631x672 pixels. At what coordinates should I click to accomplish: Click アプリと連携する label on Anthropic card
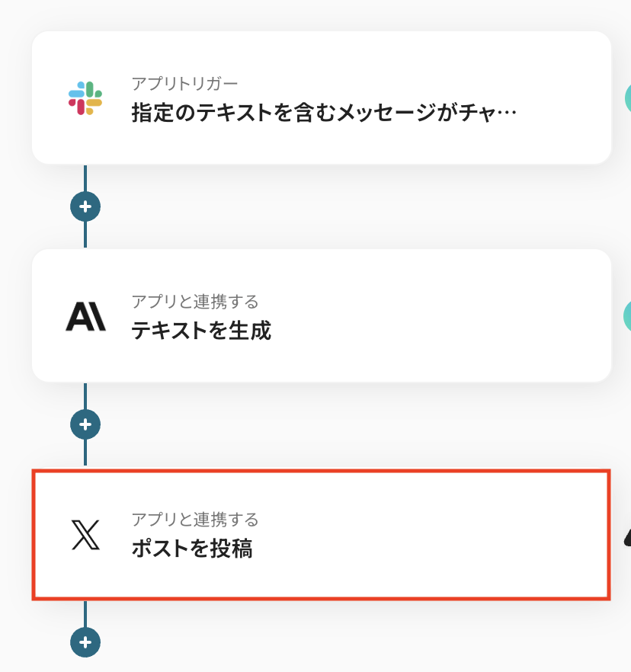point(195,301)
